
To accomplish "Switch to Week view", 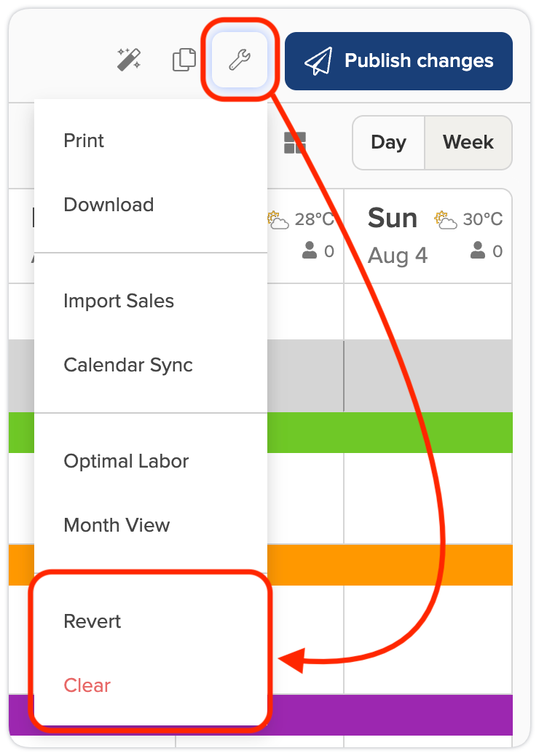I will coord(468,142).
